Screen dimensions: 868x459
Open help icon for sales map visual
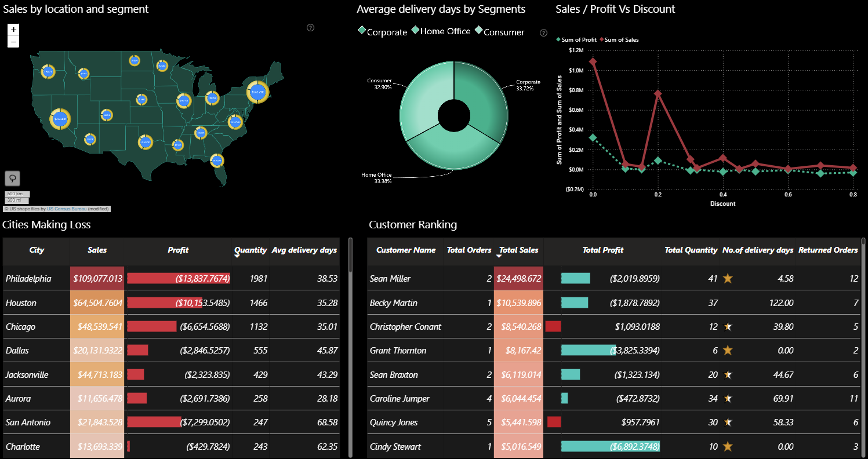[310, 28]
